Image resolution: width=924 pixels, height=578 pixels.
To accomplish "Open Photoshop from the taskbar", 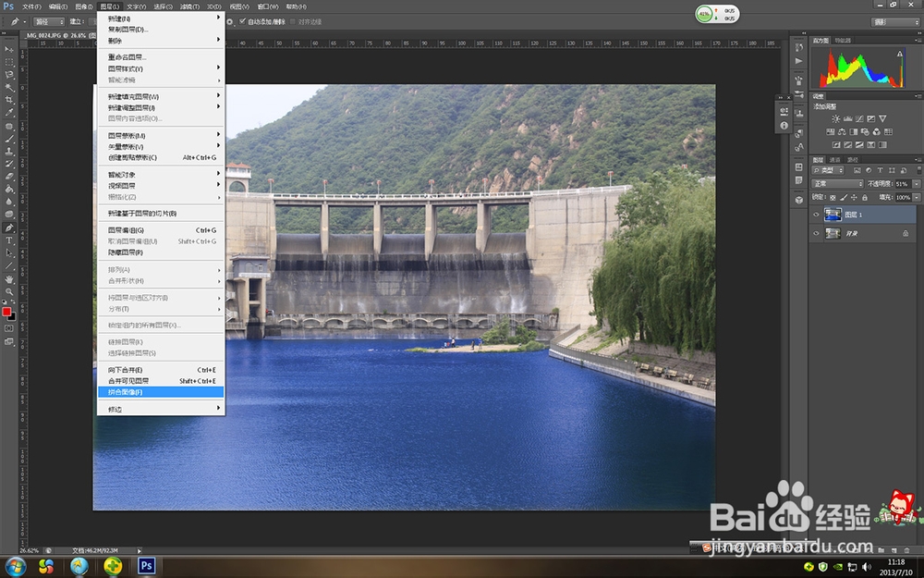I will point(146,566).
